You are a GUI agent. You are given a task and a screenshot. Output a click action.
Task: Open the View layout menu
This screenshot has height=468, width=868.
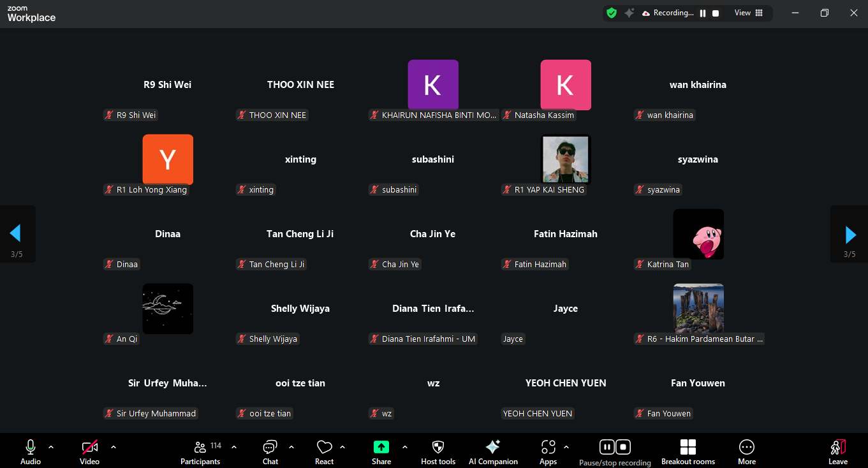coord(748,13)
